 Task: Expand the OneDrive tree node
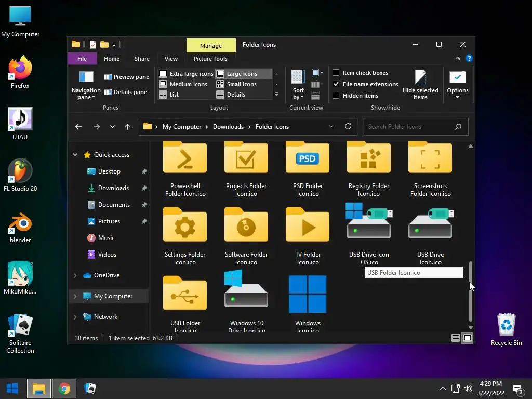pyautogui.click(x=75, y=275)
